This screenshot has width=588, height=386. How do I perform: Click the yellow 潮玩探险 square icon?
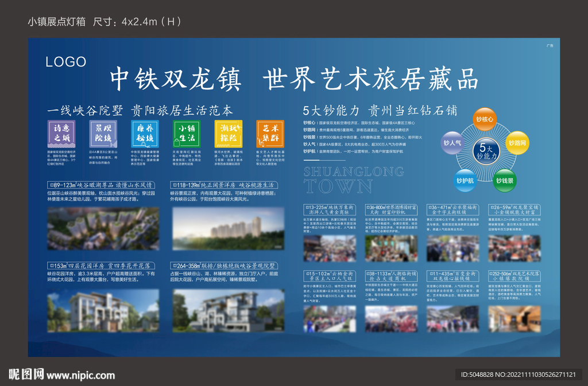[229, 134]
